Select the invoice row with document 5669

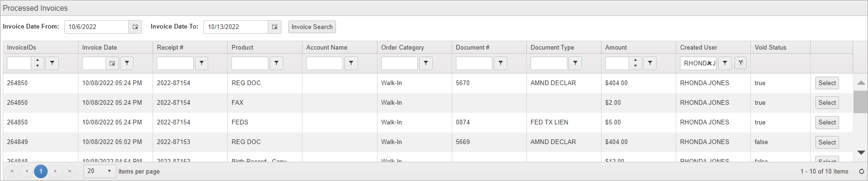click(827, 142)
